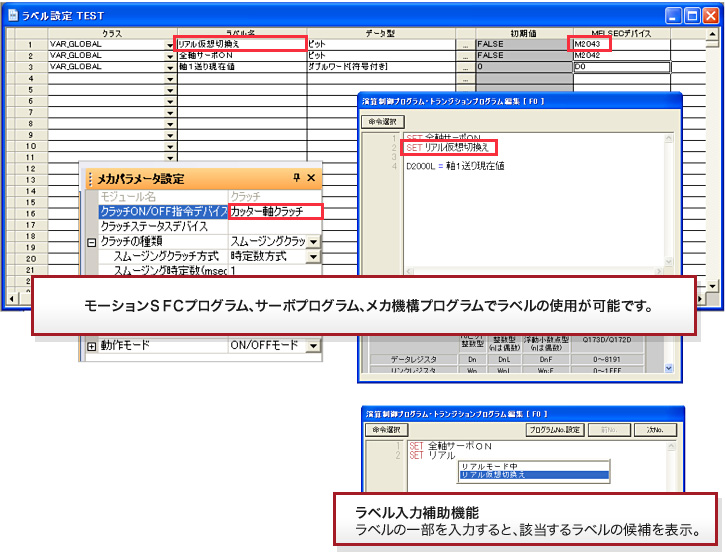Open the 動作モード ON/OFFモード dropdown
Viewport: 725px width, 556px height.
pos(313,346)
